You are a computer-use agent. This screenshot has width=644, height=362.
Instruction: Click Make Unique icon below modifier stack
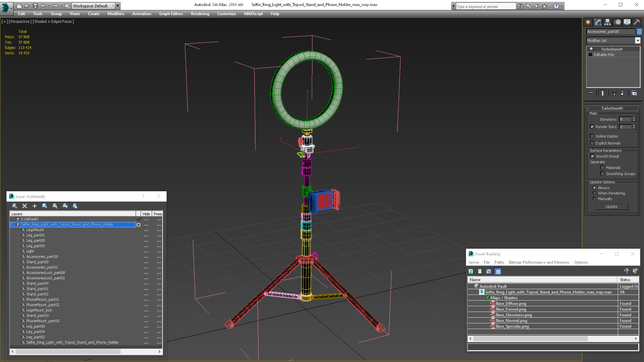coord(614,93)
